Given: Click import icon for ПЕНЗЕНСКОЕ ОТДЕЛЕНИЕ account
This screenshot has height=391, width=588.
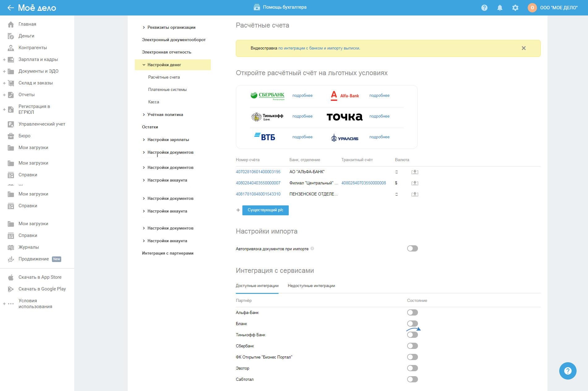Looking at the screenshot, I should point(415,194).
